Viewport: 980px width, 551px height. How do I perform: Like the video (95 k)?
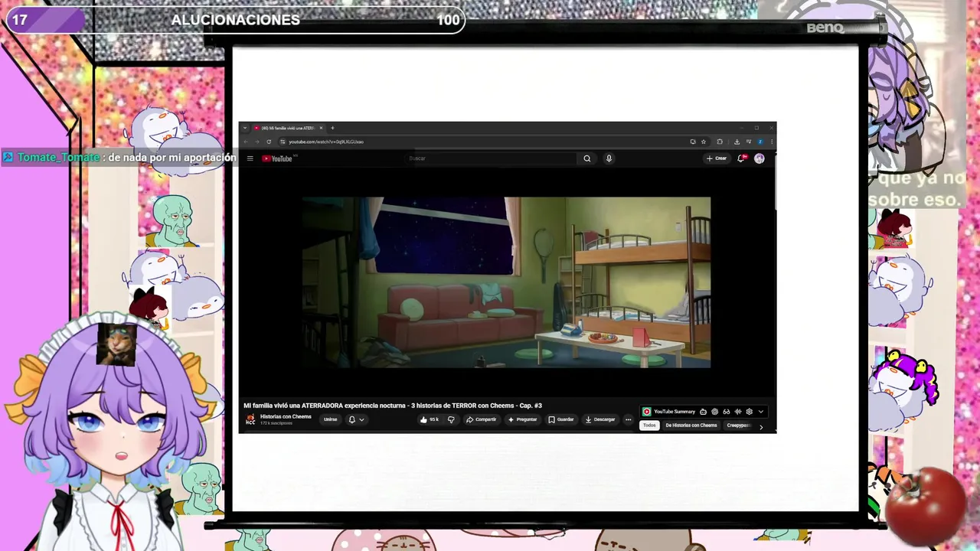[x=430, y=419]
